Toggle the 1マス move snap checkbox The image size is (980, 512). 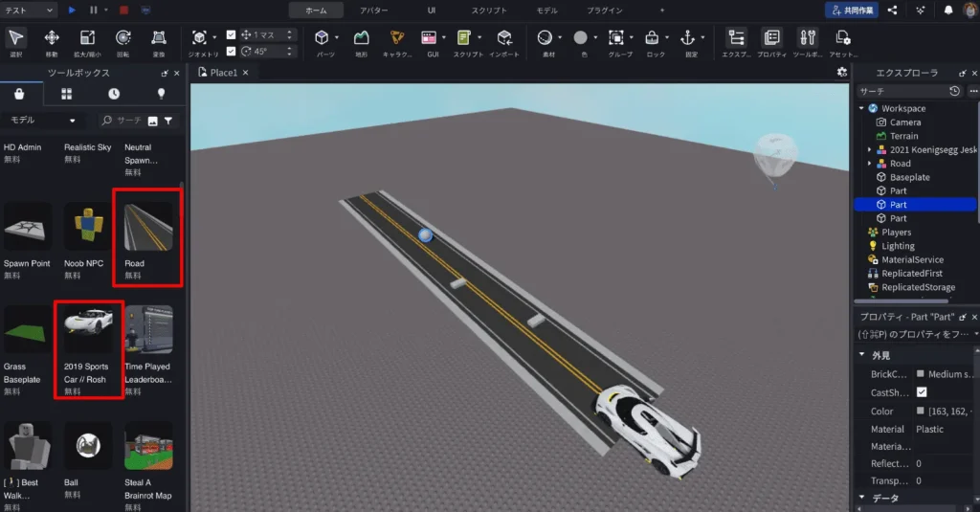click(x=231, y=34)
